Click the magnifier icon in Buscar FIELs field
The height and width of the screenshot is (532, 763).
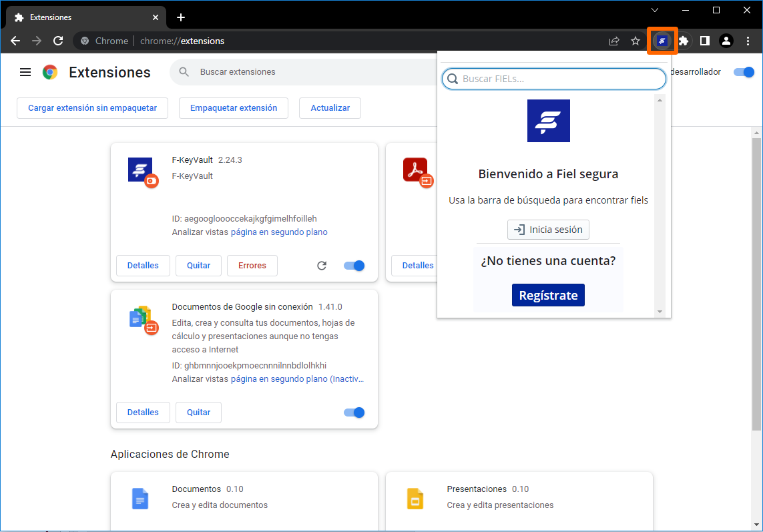coord(453,79)
